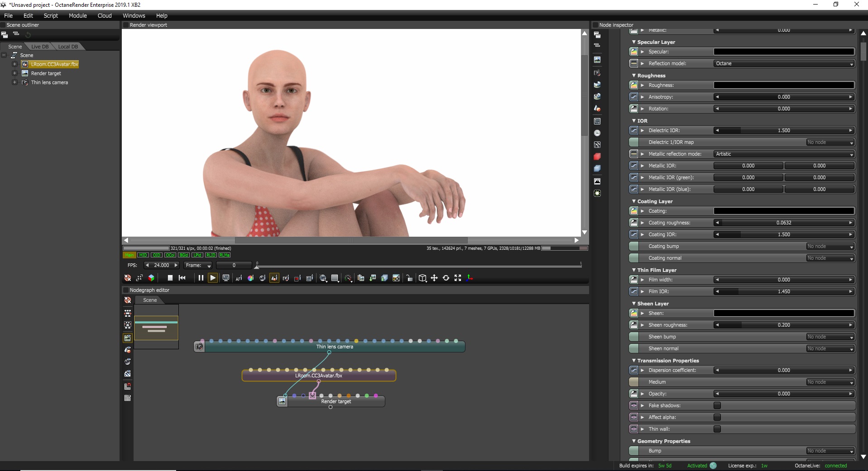The width and height of the screenshot is (868, 471).
Task: Click the red cube icon in node inspector sidebar
Action: tap(597, 157)
